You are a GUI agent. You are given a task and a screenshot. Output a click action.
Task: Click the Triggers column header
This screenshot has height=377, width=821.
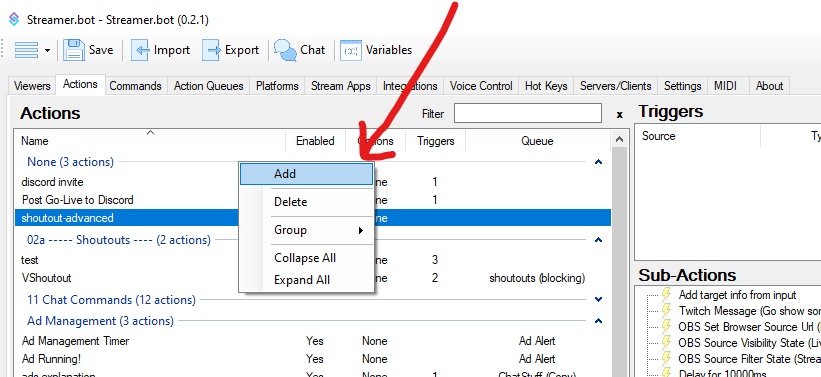pos(436,141)
